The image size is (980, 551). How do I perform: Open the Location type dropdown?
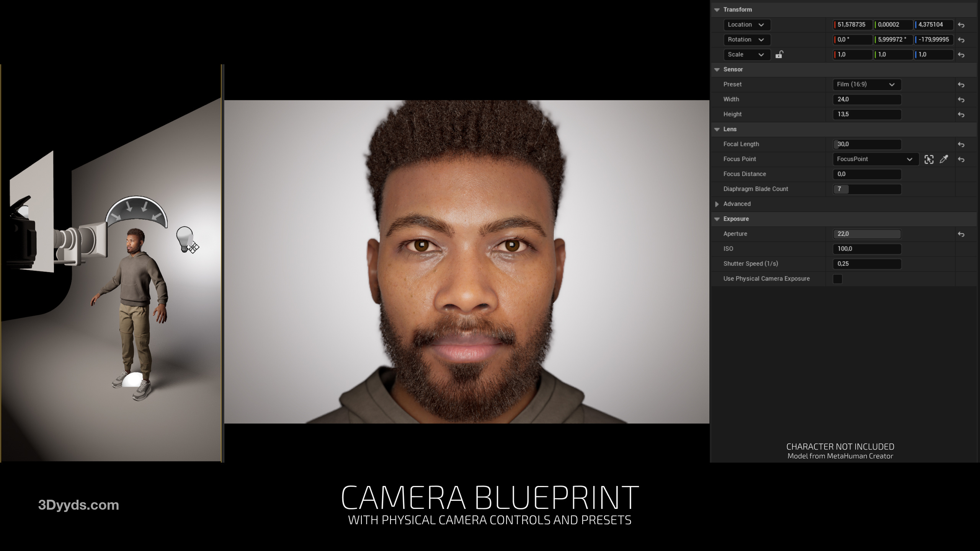[x=746, y=25]
